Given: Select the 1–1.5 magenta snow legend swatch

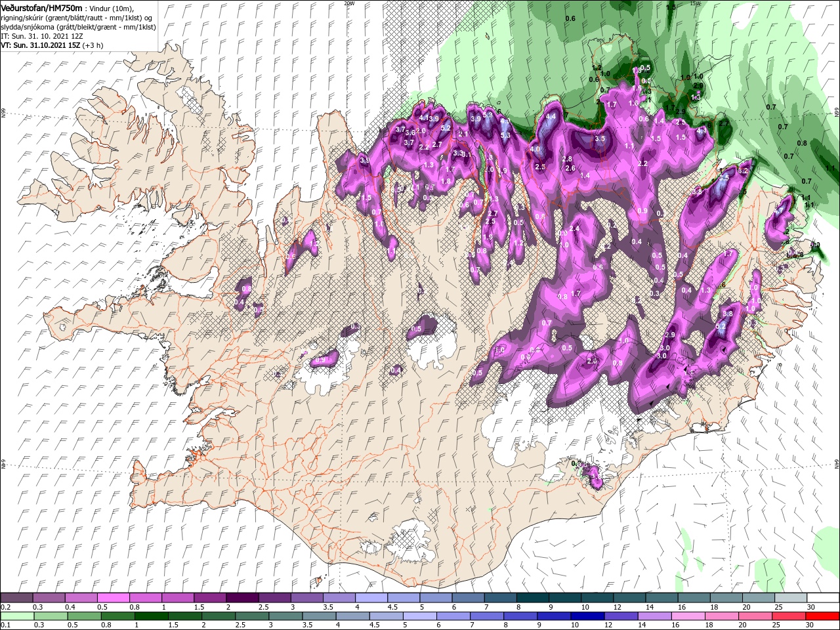Looking at the screenshot, I should coord(177,598).
